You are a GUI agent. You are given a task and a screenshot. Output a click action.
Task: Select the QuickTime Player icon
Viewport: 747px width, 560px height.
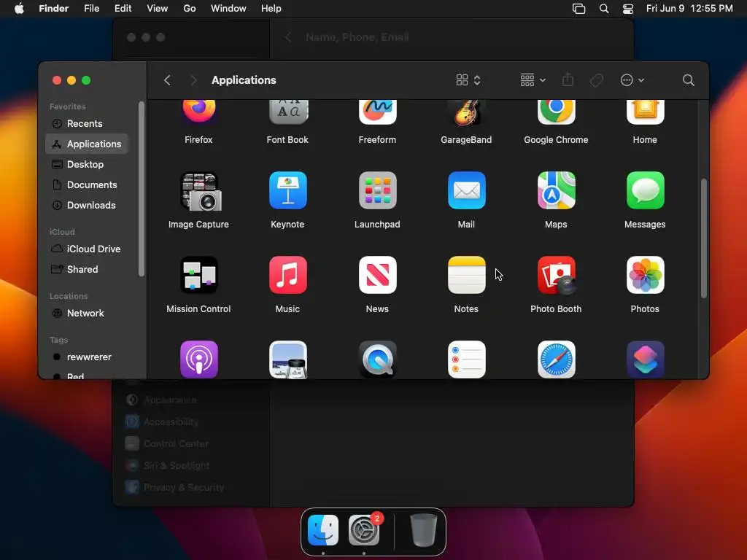(x=377, y=359)
